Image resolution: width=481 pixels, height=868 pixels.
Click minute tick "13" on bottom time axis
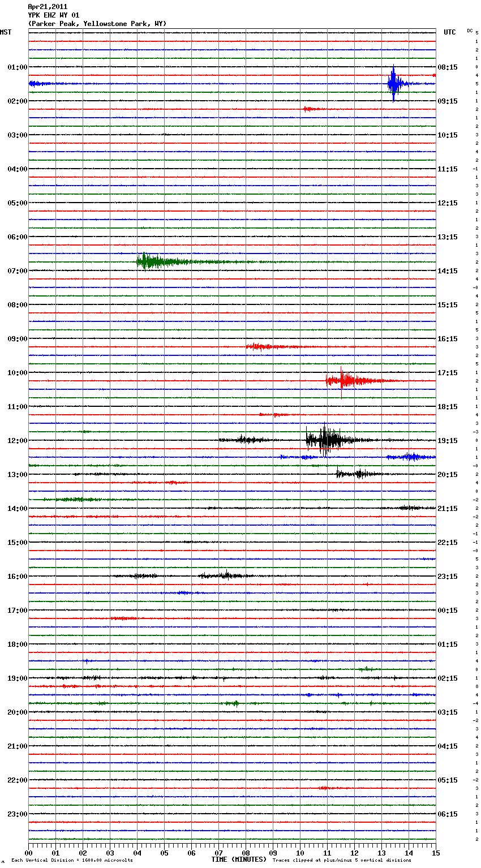(381, 853)
